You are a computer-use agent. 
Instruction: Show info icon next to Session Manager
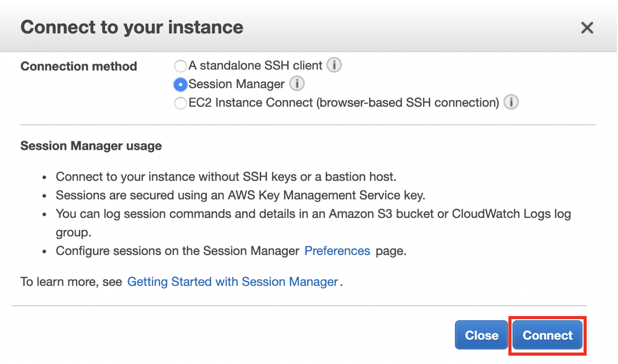coord(297,83)
